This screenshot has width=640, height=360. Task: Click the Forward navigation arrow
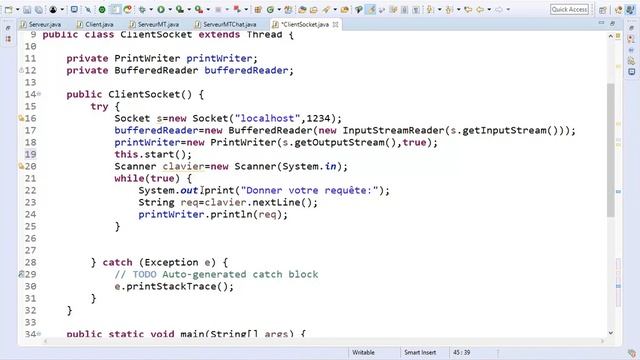click(499, 9)
